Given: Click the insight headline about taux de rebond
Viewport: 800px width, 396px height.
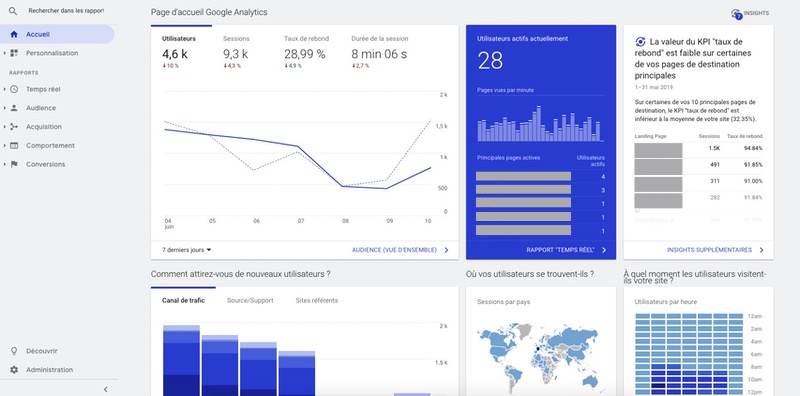Looking at the screenshot, I should [x=693, y=58].
